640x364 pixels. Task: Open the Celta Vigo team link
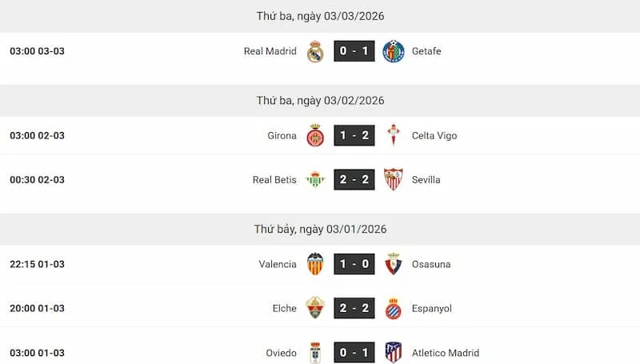(x=434, y=136)
